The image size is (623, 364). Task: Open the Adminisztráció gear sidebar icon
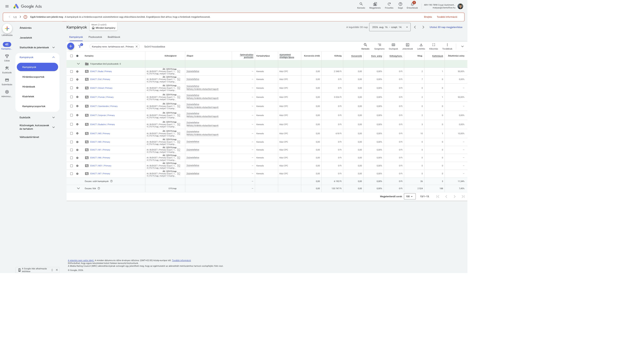coord(7,92)
